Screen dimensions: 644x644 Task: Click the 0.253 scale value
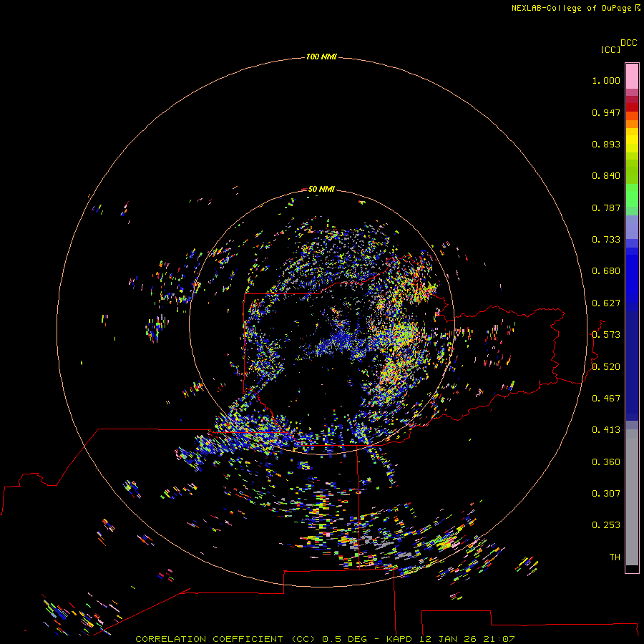click(606, 525)
